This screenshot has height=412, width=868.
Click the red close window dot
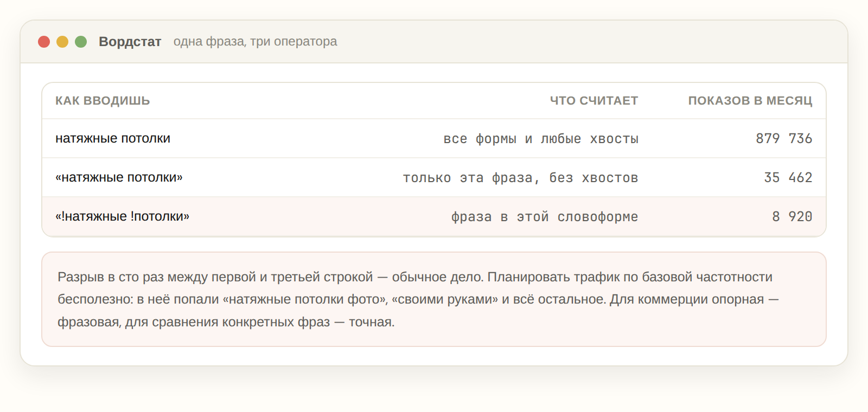point(44,42)
